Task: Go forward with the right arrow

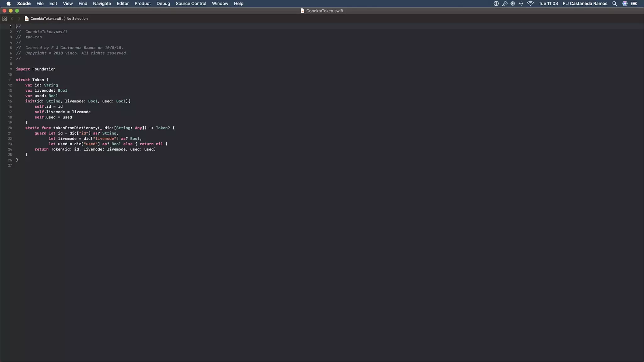Action: pos(19,19)
